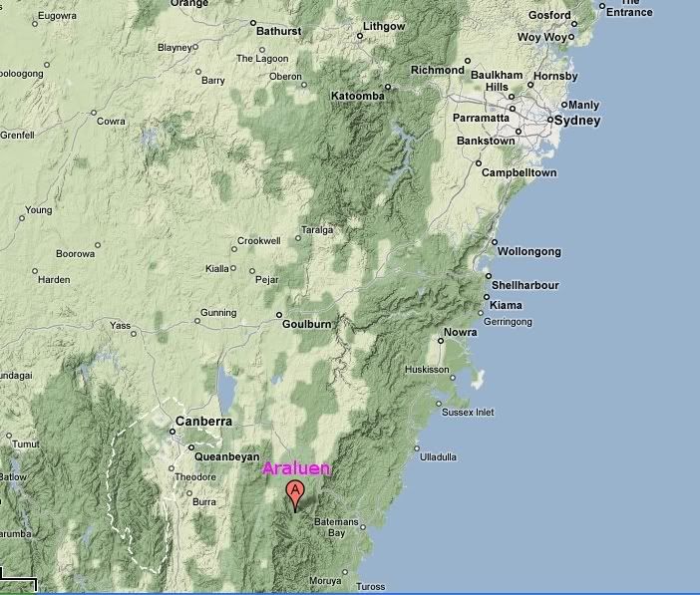Click the Bathurst town label
The image size is (700, 595).
(279, 31)
